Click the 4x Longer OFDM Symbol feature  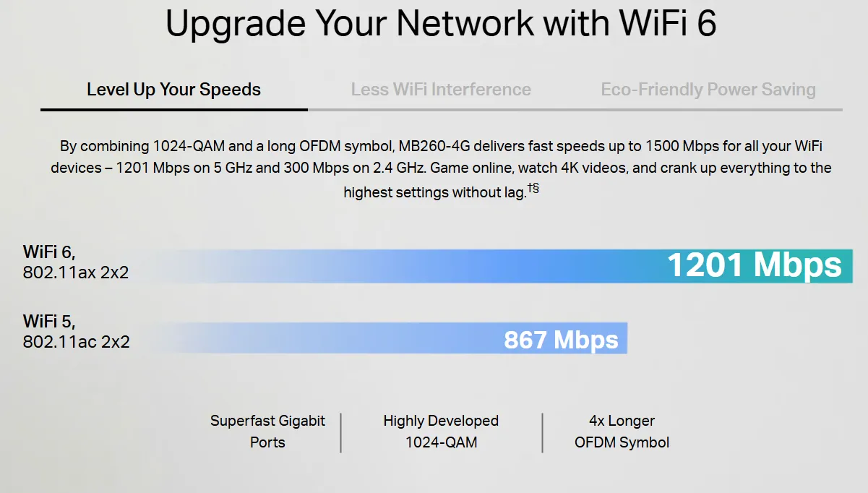622,432
